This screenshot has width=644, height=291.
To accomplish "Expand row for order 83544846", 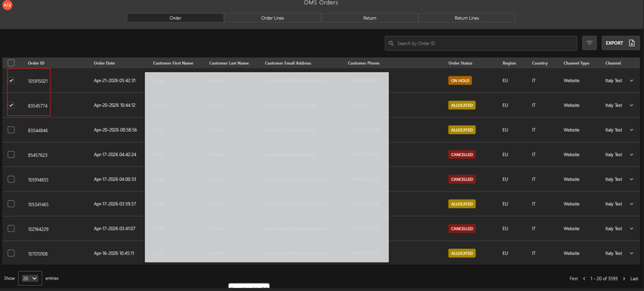I will coord(631,130).
